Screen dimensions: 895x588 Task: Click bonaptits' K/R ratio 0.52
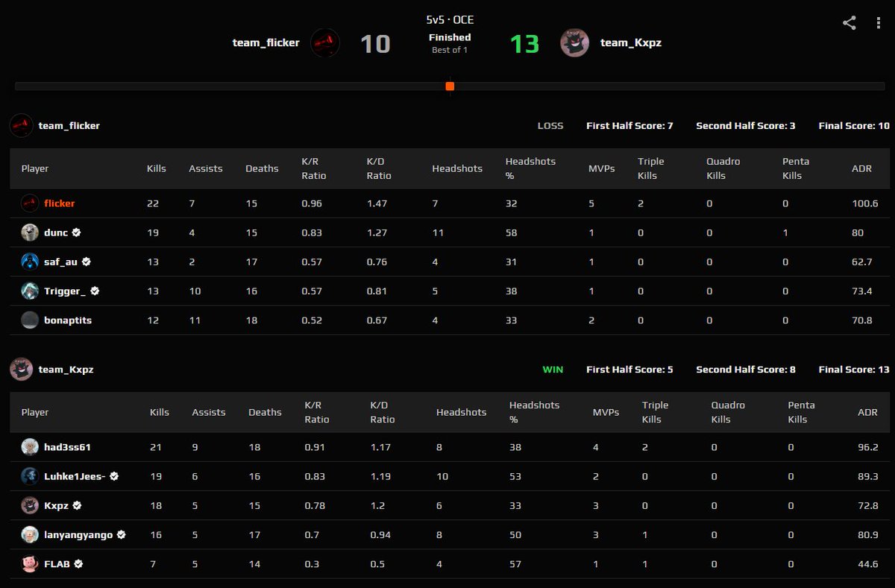click(312, 320)
